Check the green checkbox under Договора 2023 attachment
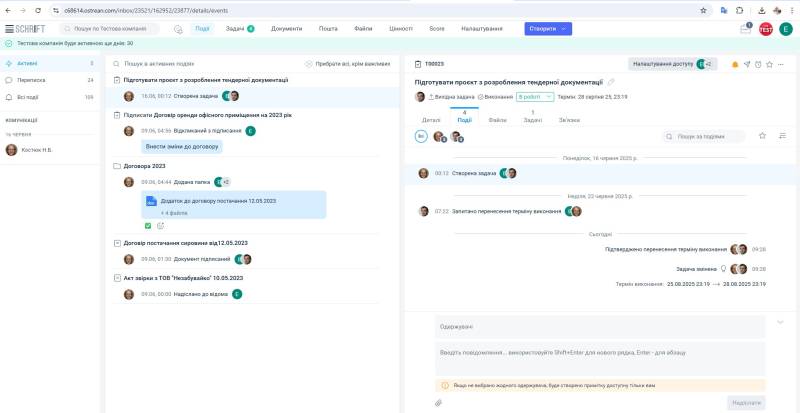The width and height of the screenshot is (800, 413). [148, 226]
